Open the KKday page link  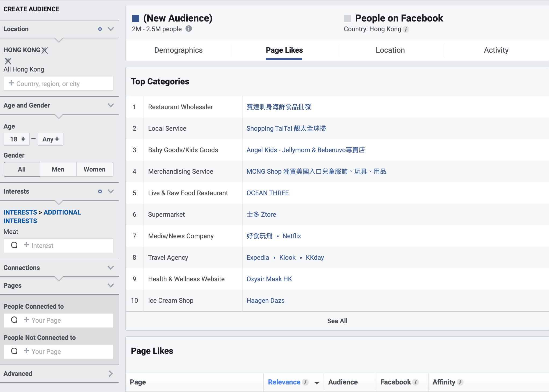pos(315,258)
